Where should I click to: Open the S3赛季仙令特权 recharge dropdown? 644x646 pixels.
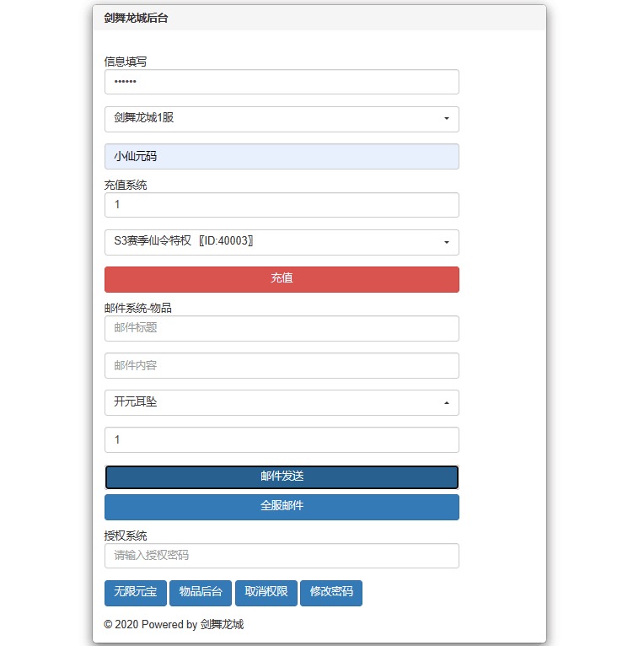(x=282, y=242)
